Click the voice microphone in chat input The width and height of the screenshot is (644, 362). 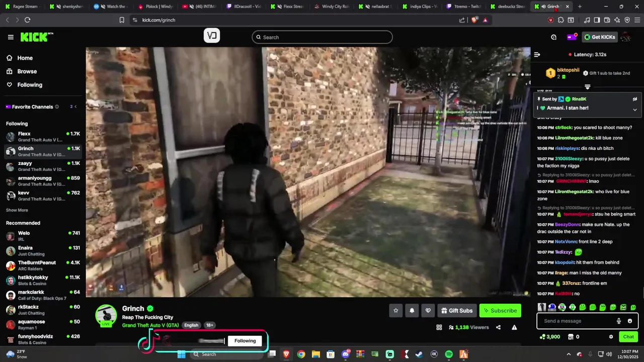[x=619, y=321]
